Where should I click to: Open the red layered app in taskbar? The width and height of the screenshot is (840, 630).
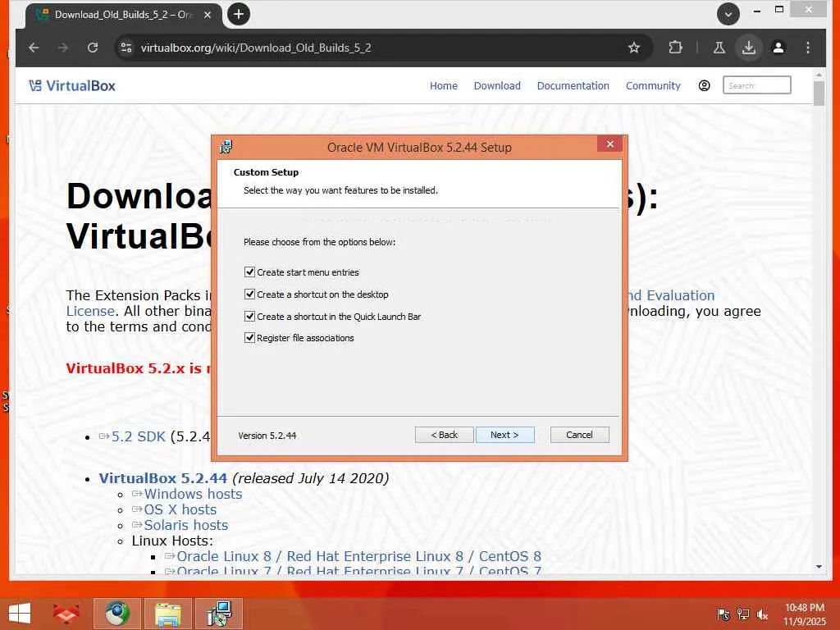click(x=66, y=614)
